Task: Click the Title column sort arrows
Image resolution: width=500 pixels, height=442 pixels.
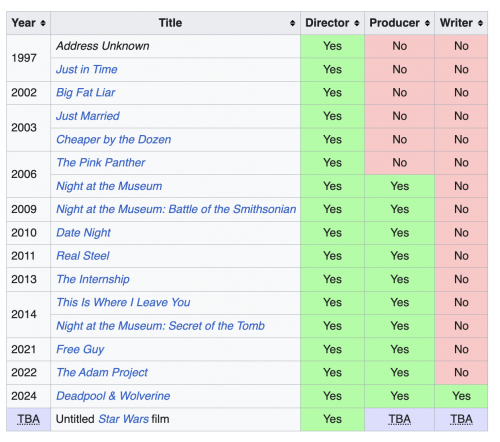Action: coord(292,23)
